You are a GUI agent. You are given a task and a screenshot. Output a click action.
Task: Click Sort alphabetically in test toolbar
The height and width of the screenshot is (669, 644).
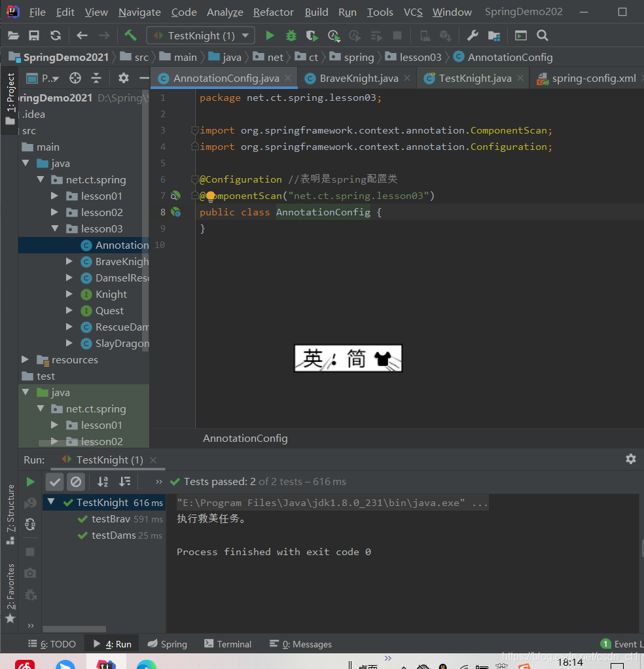(103, 482)
